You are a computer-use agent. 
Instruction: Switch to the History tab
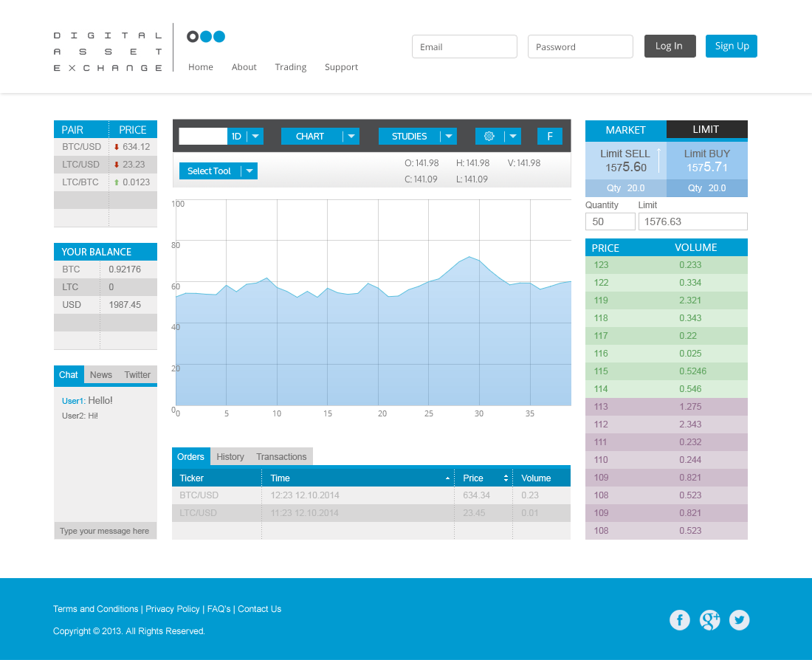pyautogui.click(x=230, y=456)
